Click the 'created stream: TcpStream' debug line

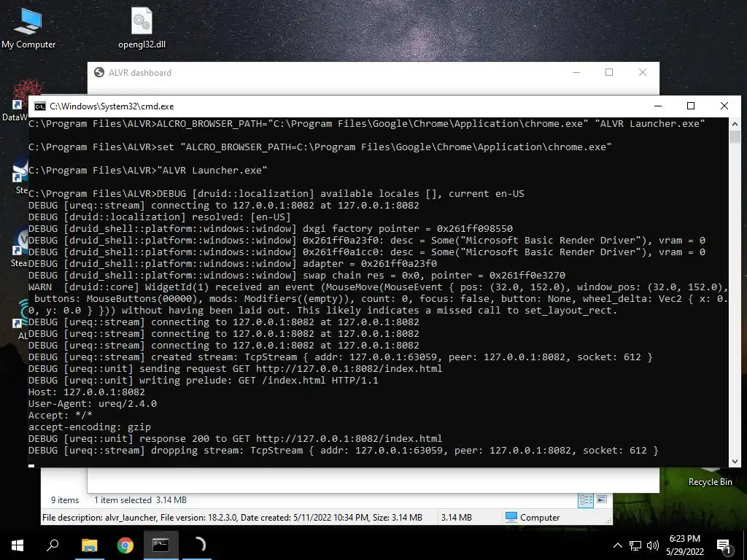(341, 357)
